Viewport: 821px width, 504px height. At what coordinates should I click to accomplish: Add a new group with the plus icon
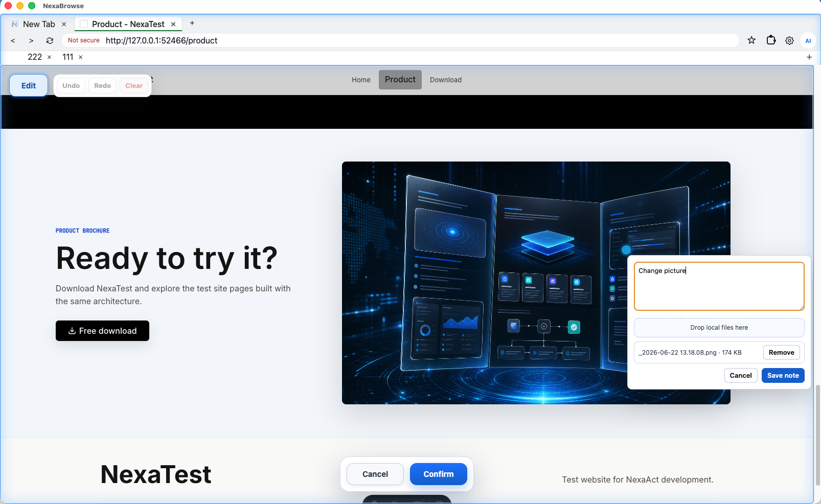(809, 57)
